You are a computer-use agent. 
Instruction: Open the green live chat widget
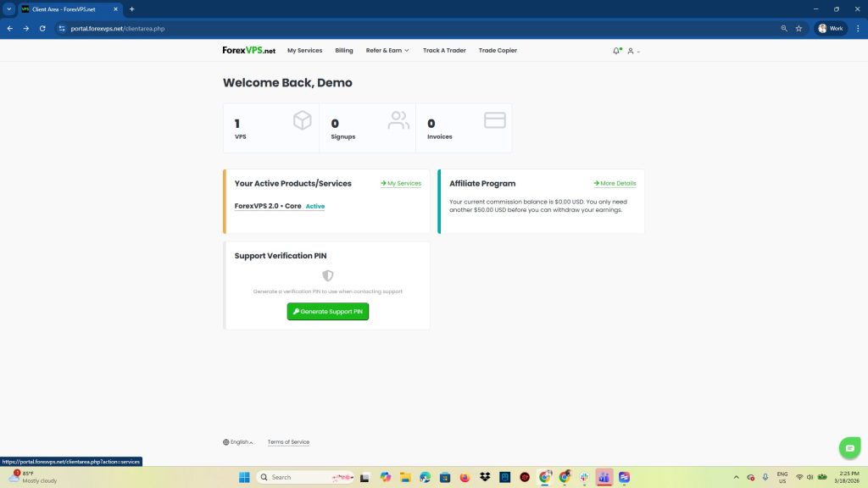[x=849, y=447]
